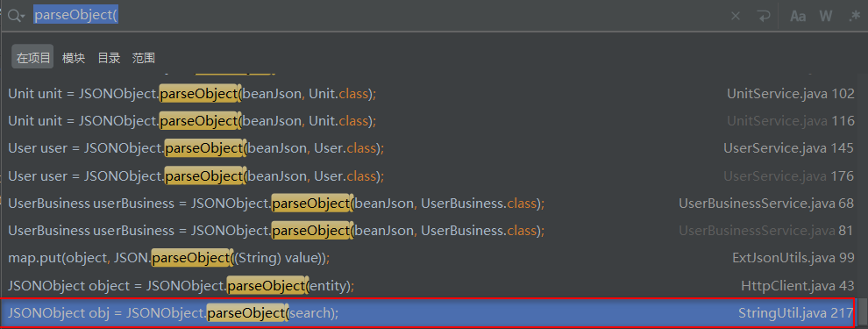This screenshot has height=329, width=868.
Task: Select result UserService.java 176
Action: point(430,175)
